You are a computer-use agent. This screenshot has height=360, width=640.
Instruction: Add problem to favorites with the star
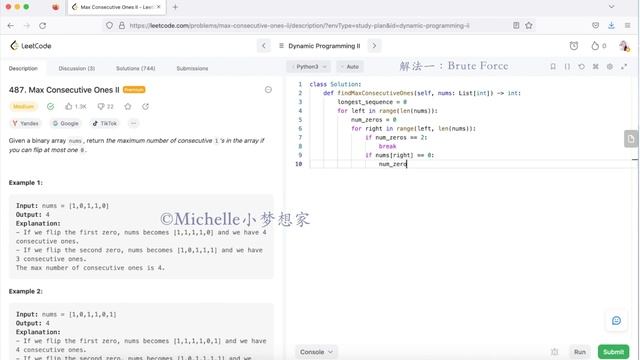(x=128, y=107)
